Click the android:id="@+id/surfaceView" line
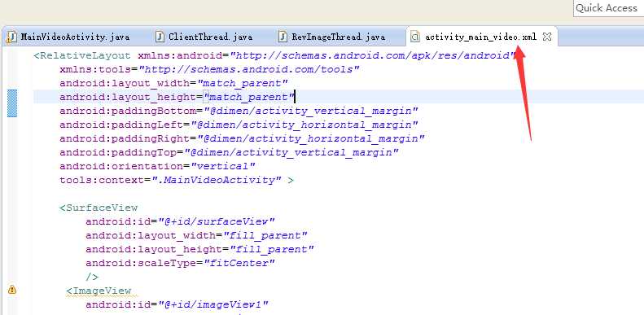Image resolution: width=644 pixels, height=315 pixels. 180,221
